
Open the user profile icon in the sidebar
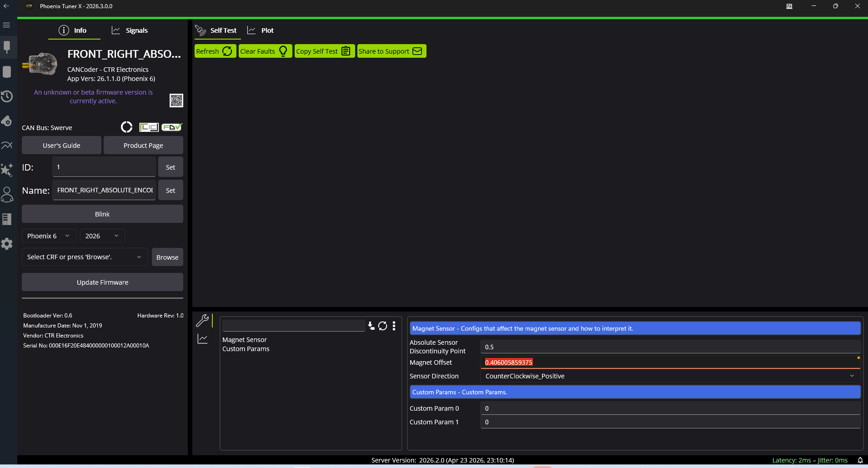7,195
